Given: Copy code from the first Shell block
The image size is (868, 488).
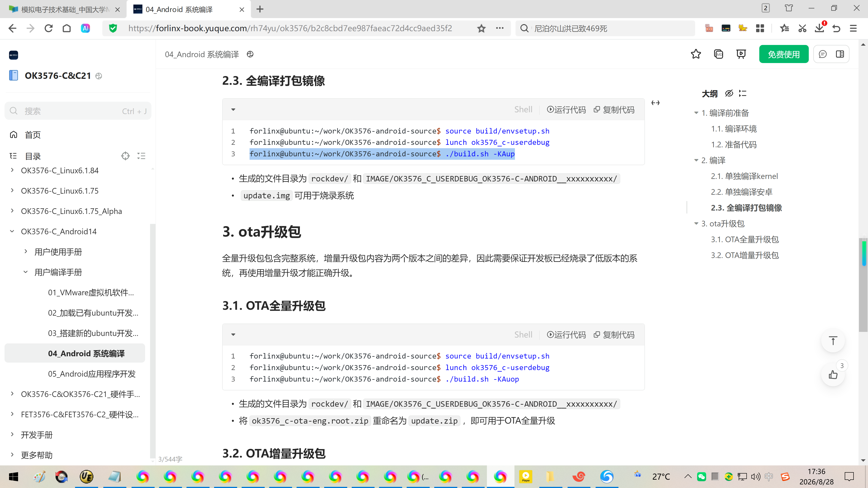Looking at the screenshot, I should 614,109.
